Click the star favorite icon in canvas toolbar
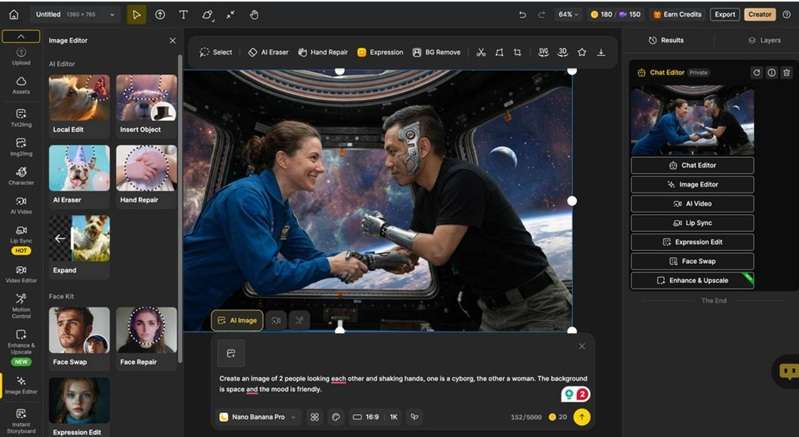799x437 pixels. pos(581,52)
